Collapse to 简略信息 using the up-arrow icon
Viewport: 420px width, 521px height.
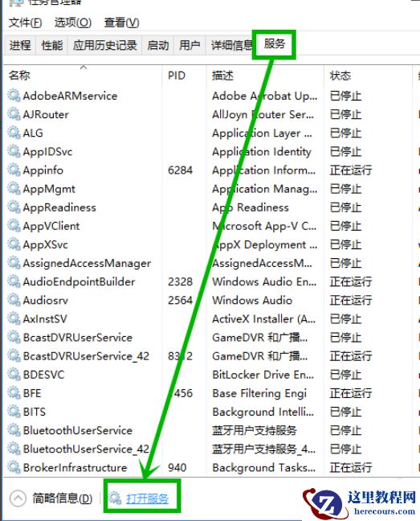click(18, 498)
